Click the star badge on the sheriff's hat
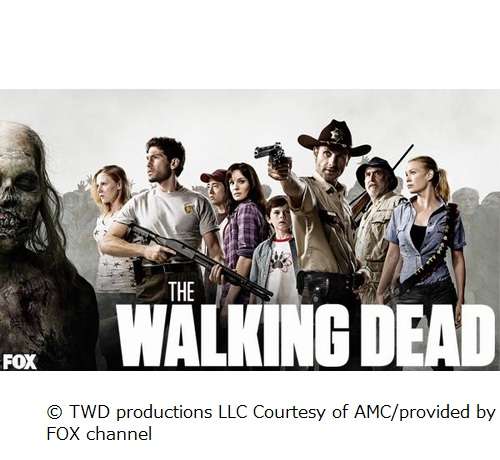500x460 pixels. [x=334, y=134]
